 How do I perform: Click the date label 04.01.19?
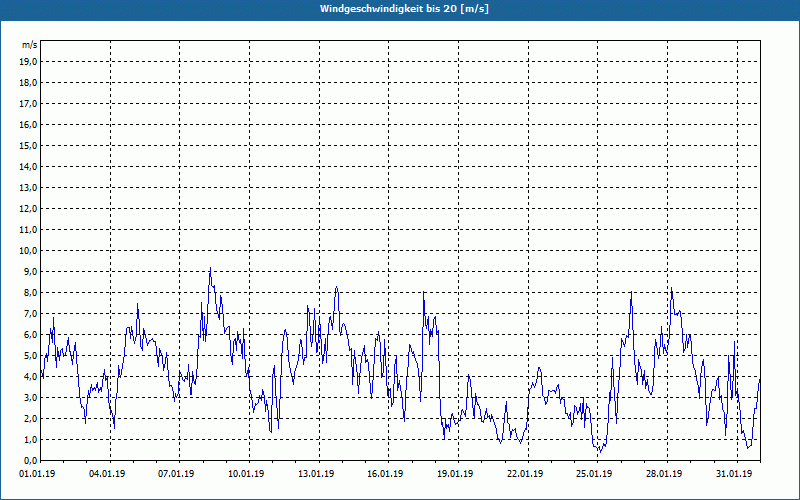[107, 474]
